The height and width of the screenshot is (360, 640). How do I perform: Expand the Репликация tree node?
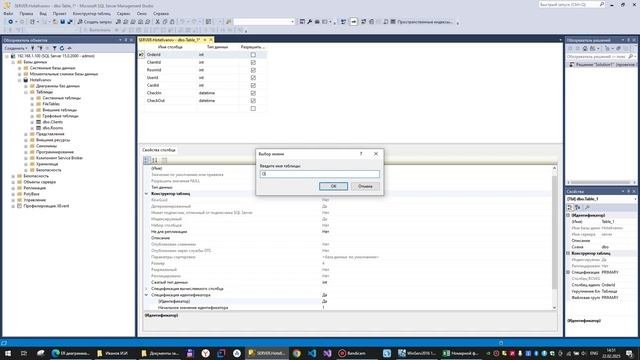coord(13,188)
